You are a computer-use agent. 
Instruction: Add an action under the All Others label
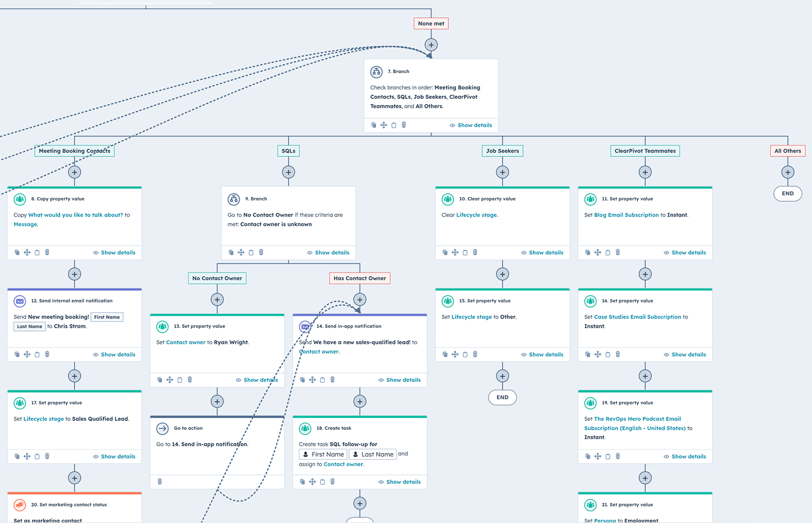pyautogui.click(x=787, y=172)
